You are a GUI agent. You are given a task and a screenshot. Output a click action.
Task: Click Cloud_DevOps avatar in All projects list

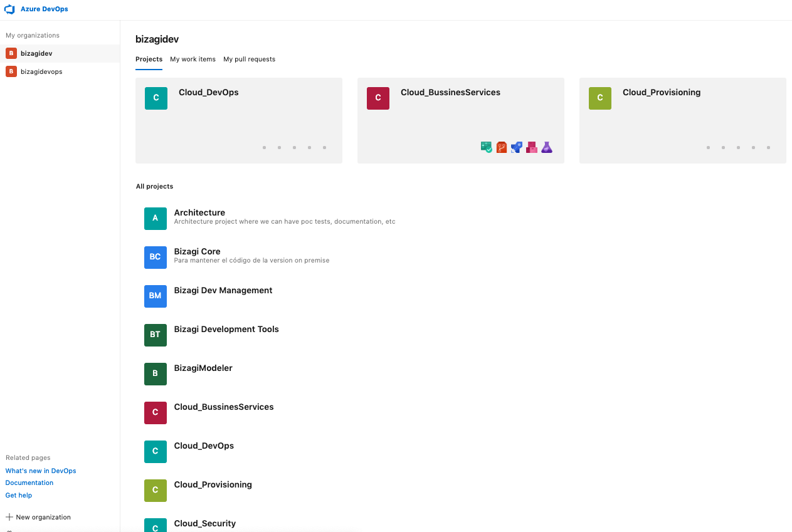pyautogui.click(x=156, y=452)
